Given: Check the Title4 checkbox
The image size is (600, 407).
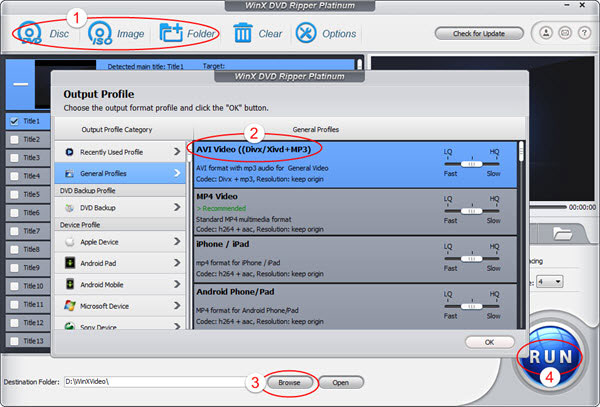Looking at the screenshot, I should coord(15,176).
